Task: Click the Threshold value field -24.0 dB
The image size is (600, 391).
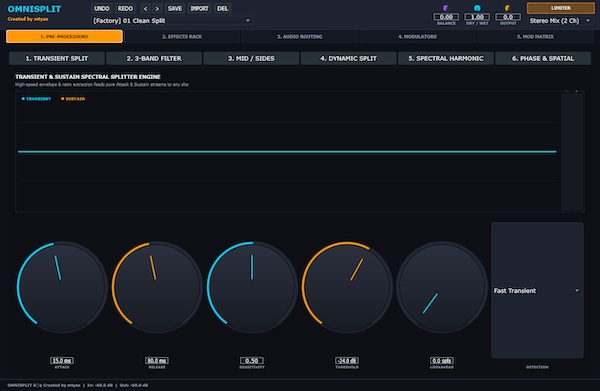Action: coord(347,360)
